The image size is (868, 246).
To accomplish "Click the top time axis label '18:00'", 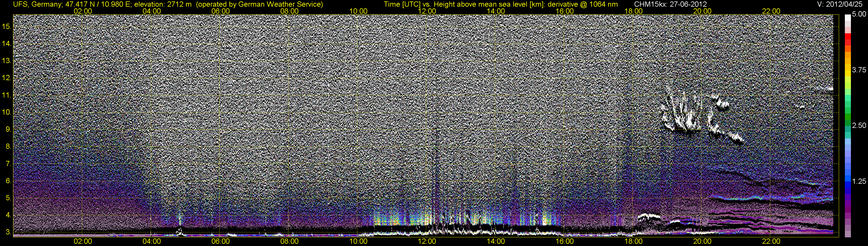I will [633, 11].
